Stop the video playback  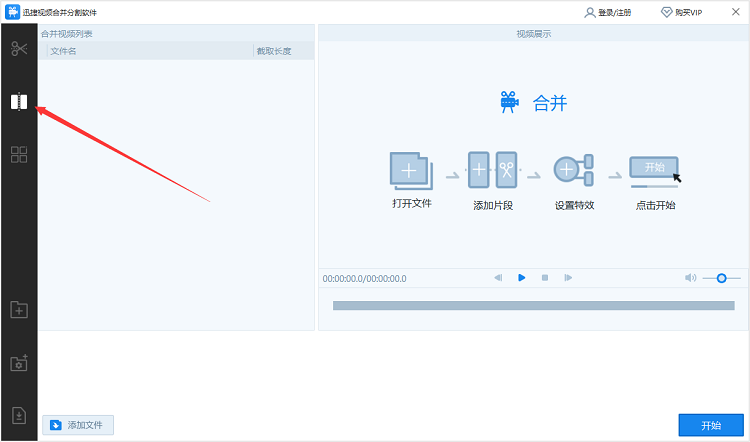(x=545, y=277)
